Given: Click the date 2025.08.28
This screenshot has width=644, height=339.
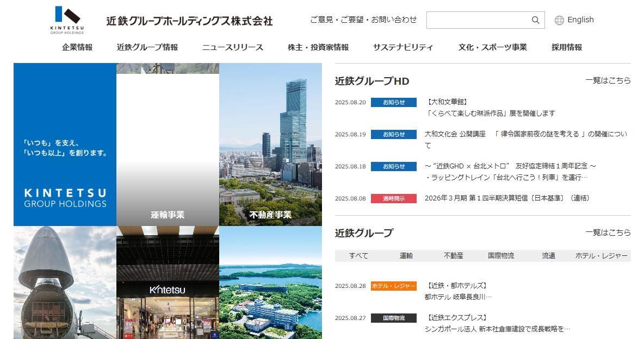Looking at the screenshot, I should (350, 286).
